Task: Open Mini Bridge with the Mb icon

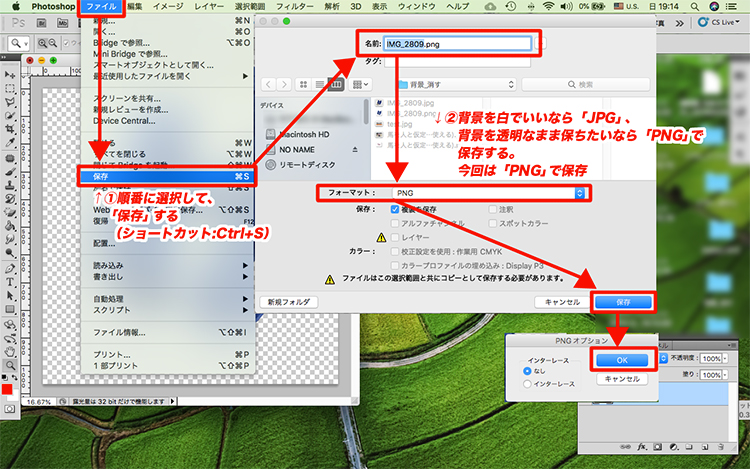Action: click(x=62, y=23)
